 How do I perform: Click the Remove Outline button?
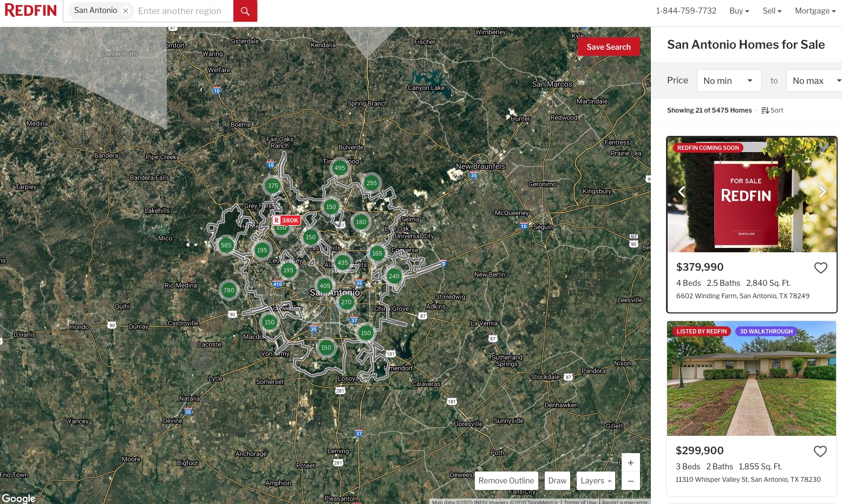coord(506,481)
